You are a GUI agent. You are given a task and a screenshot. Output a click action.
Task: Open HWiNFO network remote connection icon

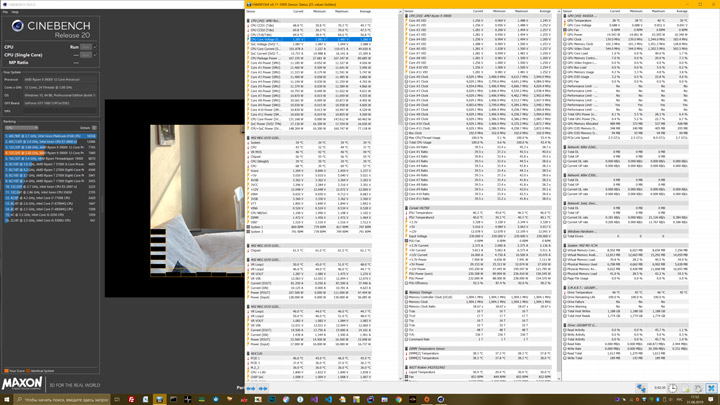coord(641,388)
